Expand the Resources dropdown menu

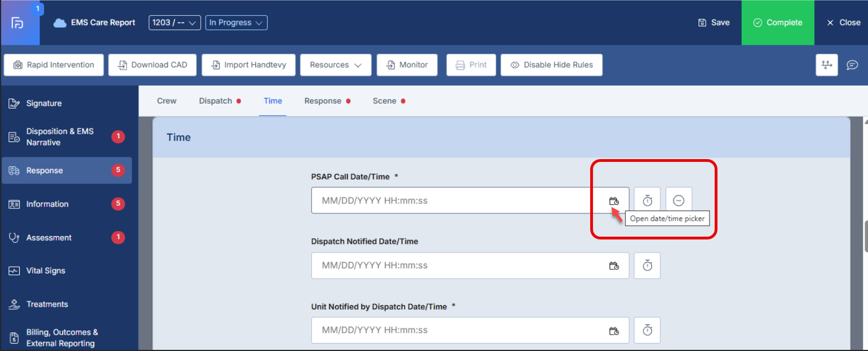coord(336,65)
